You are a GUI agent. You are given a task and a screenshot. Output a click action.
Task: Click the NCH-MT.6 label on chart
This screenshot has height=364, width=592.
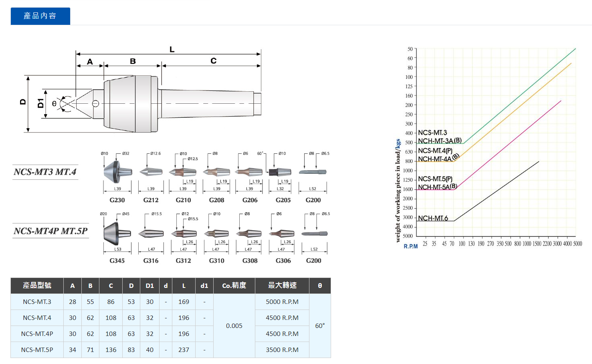[x=433, y=218]
